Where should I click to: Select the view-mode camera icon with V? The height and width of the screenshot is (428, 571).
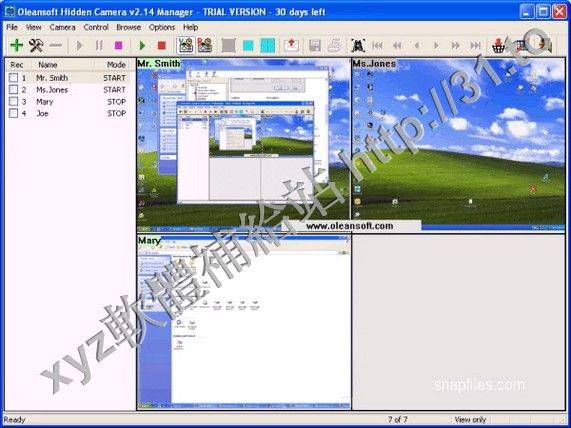(186, 45)
